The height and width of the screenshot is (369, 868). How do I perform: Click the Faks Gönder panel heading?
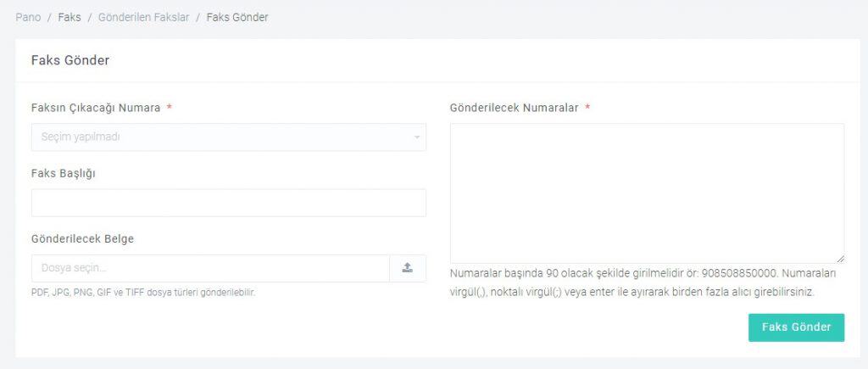pyautogui.click(x=70, y=60)
